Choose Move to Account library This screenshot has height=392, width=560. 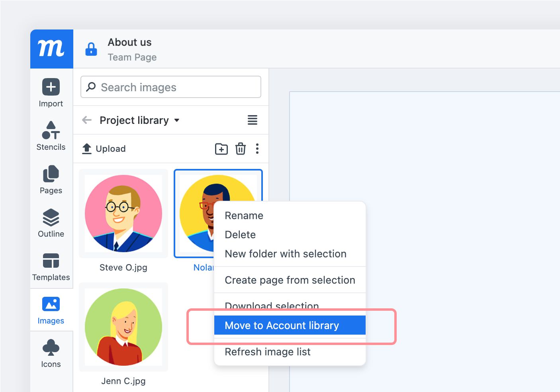pyautogui.click(x=290, y=325)
